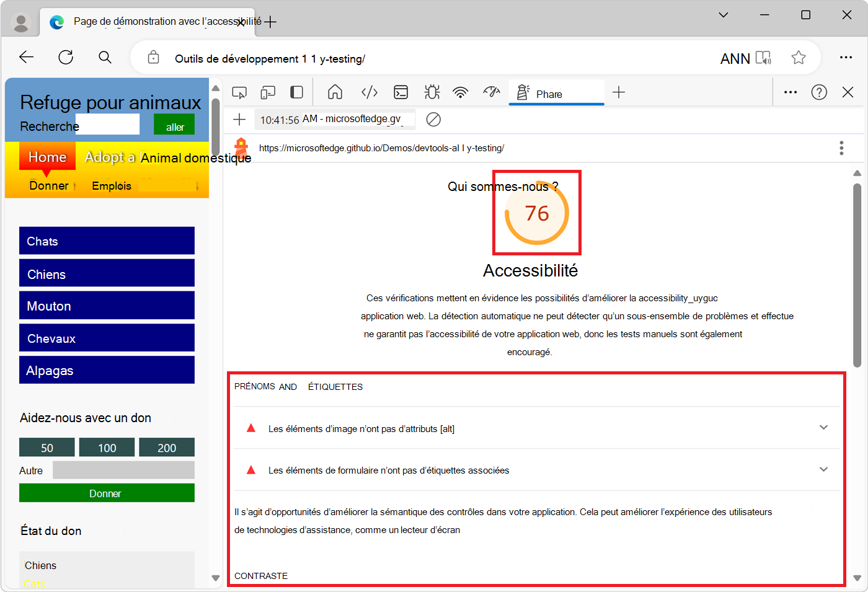Change the DevTools dock side icon
Screen dimensions: 868x592
point(296,91)
